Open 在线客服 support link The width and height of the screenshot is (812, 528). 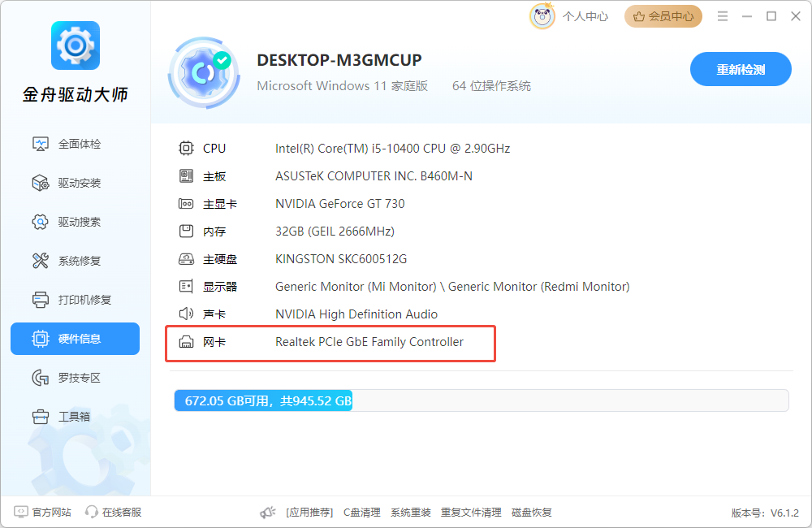coord(122,513)
